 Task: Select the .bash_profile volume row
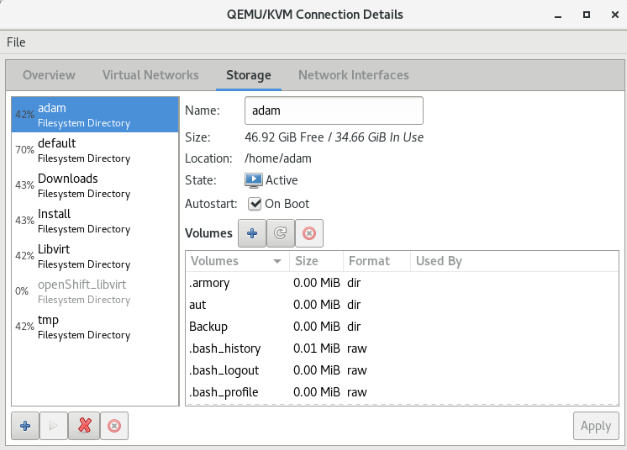tap(402, 392)
